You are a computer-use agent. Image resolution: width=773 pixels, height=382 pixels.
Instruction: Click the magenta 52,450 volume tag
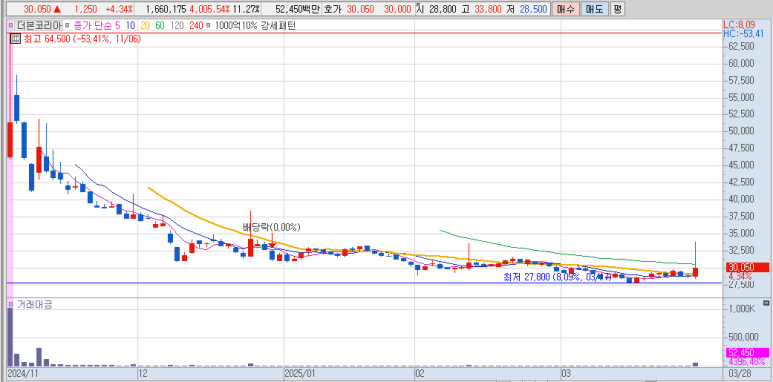747,353
